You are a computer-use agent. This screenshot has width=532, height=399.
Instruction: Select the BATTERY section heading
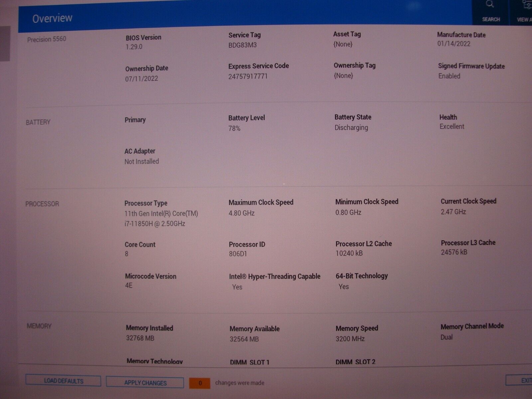tap(38, 122)
